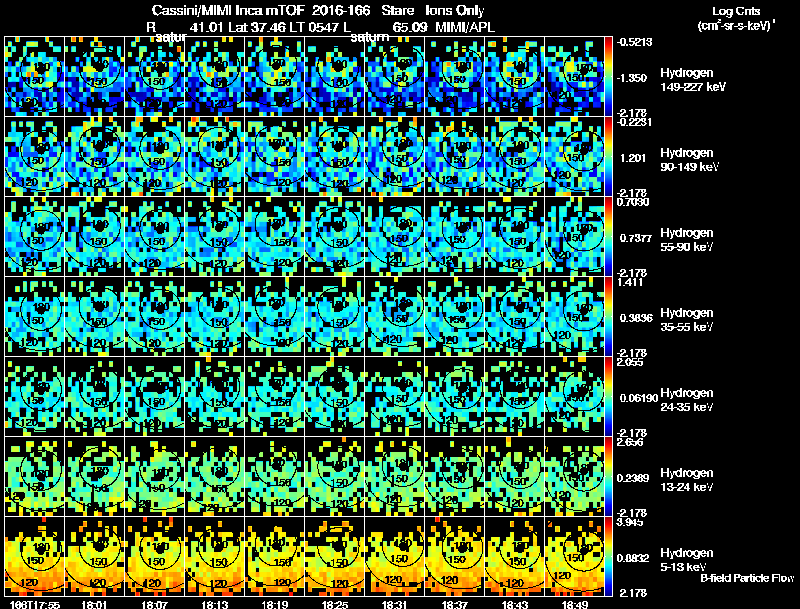Image resolution: width=800 pixels, height=609 pixels.
Task: Click the 'Hydrogen 35-55 keV' row label
Action: click(x=687, y=320)
